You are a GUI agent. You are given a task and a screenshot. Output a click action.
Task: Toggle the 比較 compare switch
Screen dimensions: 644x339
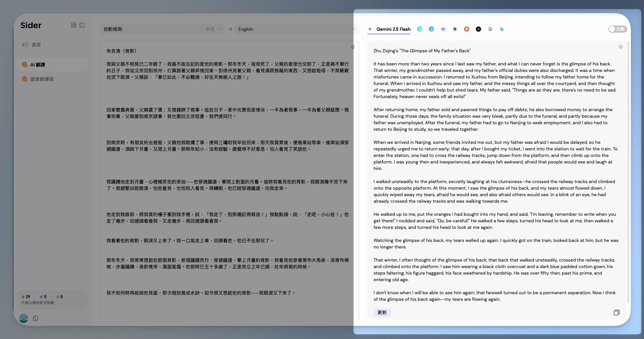(617, 29)
